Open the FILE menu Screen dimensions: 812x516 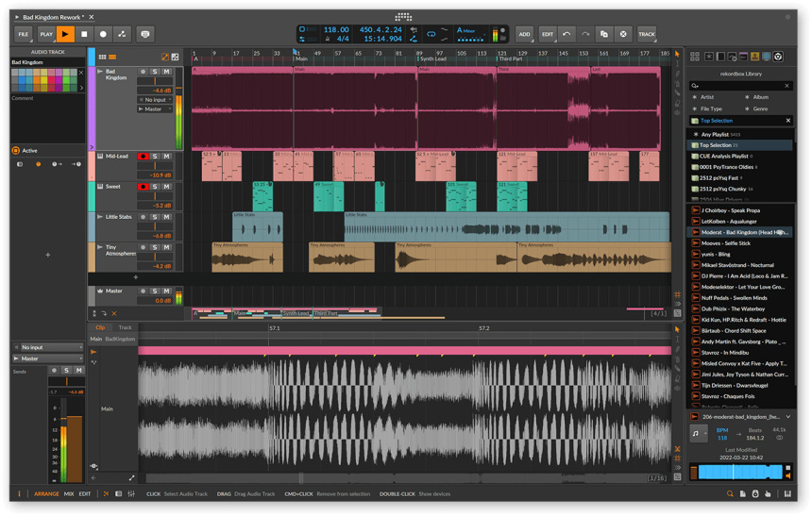24,34
